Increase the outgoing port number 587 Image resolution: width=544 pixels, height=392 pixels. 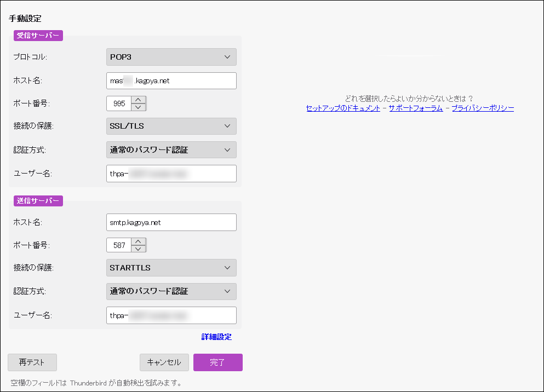pos(139,241)
